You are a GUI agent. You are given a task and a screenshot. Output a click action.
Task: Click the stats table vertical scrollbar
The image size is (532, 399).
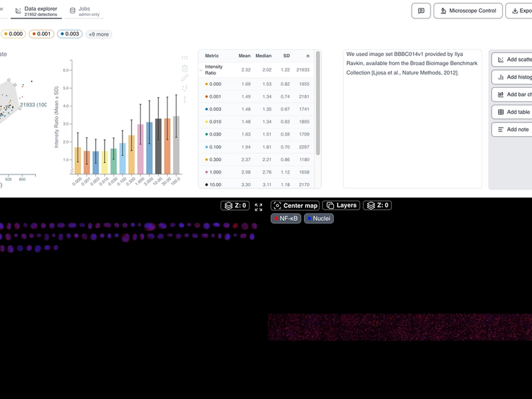[318, 103]
